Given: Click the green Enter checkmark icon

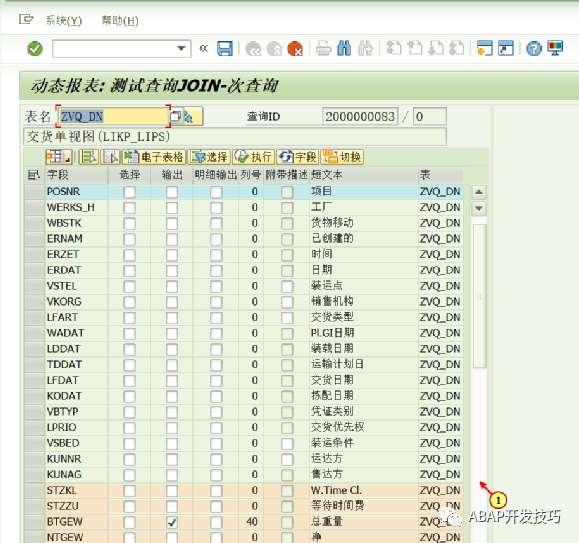Looking at the screenshot, I should click(x=35, y=49).
